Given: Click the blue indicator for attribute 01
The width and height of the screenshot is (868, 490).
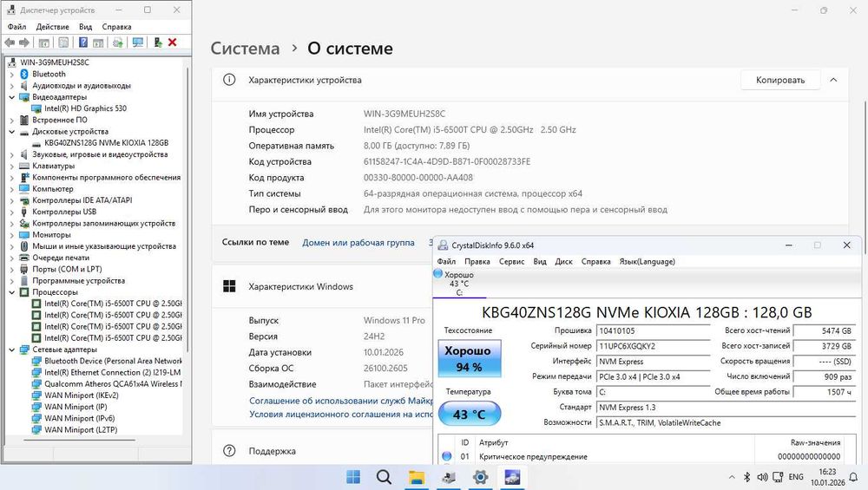Looking at the screenshot, I should coord(447,456).
